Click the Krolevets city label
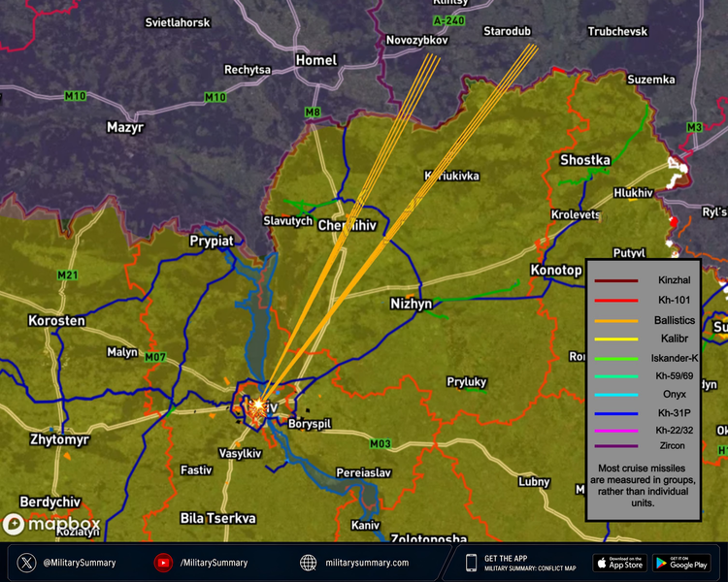Screen dimensions: 728x582 pyautogui.click(x=576, y=214)
